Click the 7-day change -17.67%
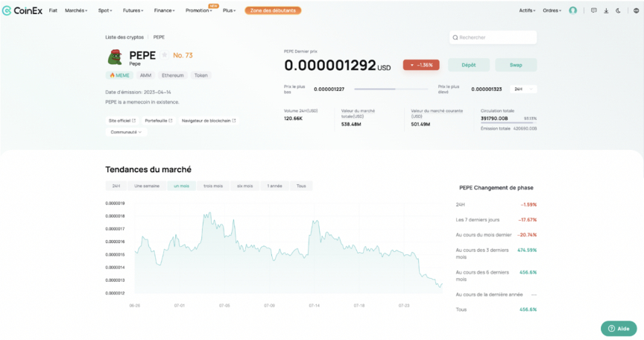 click(x=528, y=220)
